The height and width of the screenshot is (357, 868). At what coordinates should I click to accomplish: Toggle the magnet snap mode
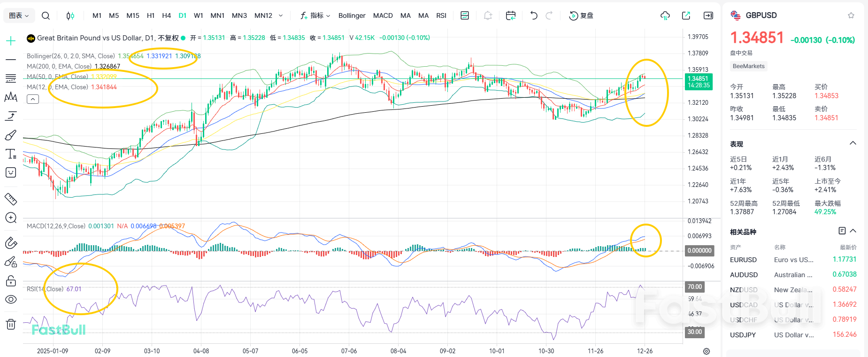click(x=11, y=243)
